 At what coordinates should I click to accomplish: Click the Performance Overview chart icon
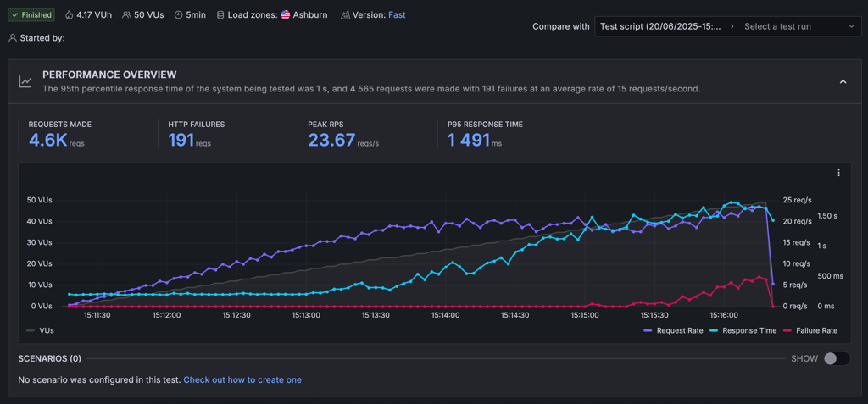25,82
